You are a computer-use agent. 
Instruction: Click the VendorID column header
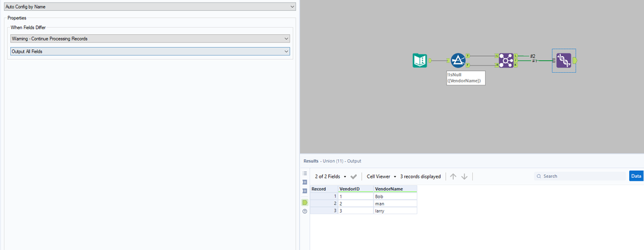356,189
